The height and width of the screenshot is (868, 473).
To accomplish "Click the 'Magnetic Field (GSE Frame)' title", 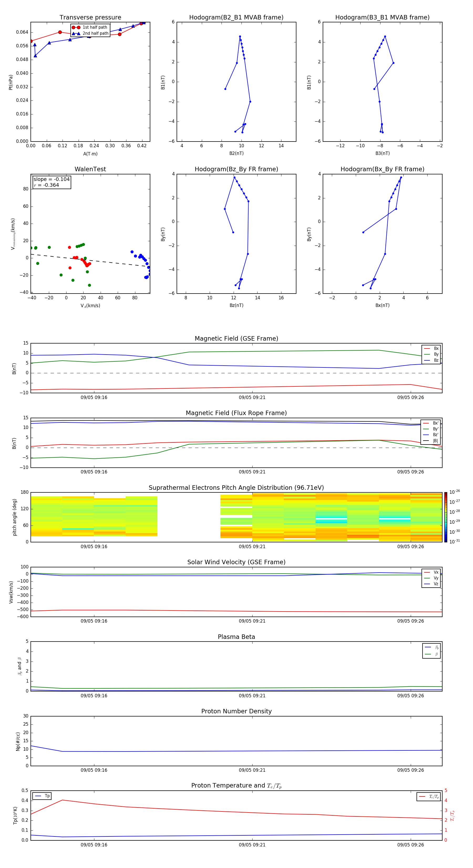I will pyautogui.click(x=236, y=339).
